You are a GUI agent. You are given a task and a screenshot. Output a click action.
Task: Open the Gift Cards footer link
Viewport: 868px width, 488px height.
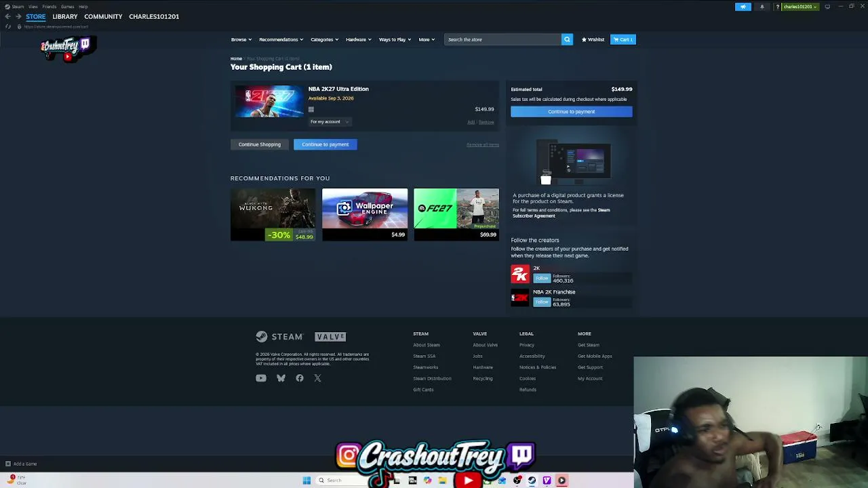(423, 390)
